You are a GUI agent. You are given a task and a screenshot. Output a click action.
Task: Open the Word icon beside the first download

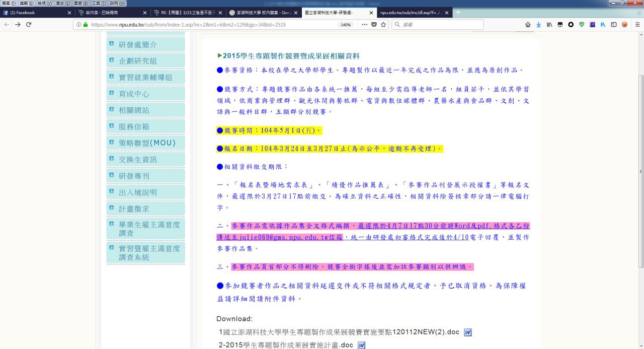coord(467,332)
